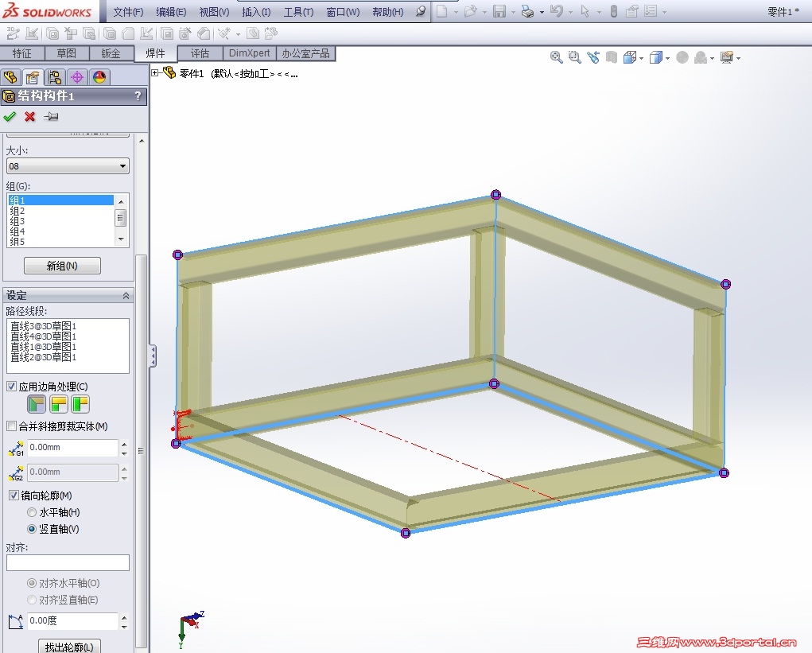The width and height of the screenshot is (812, 653).
Task: Click Zoom to Fit icon
Action: pyautogui.click(x=556, y=57)
